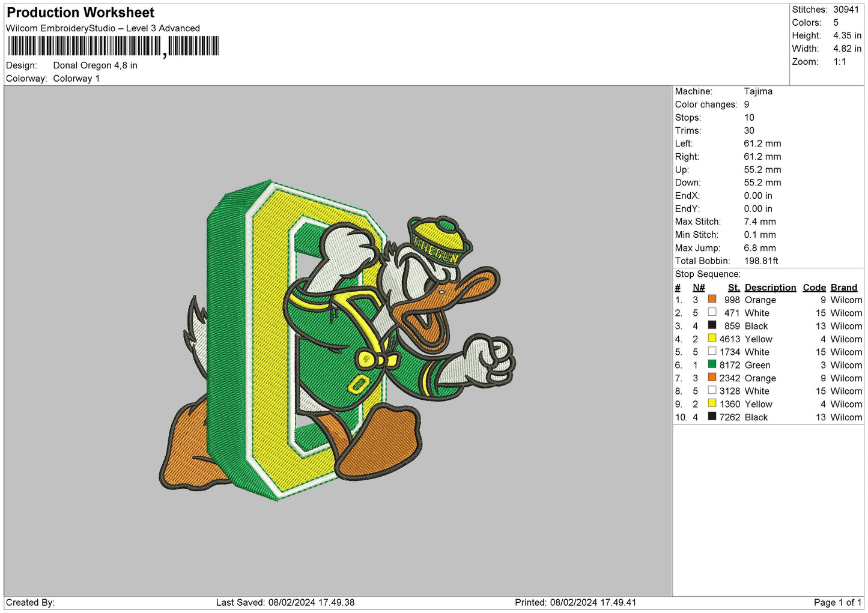The height and width of the screenshot is (613, 868).
Task: Click the embroidered duck design preview
Action: pos(337,340)
